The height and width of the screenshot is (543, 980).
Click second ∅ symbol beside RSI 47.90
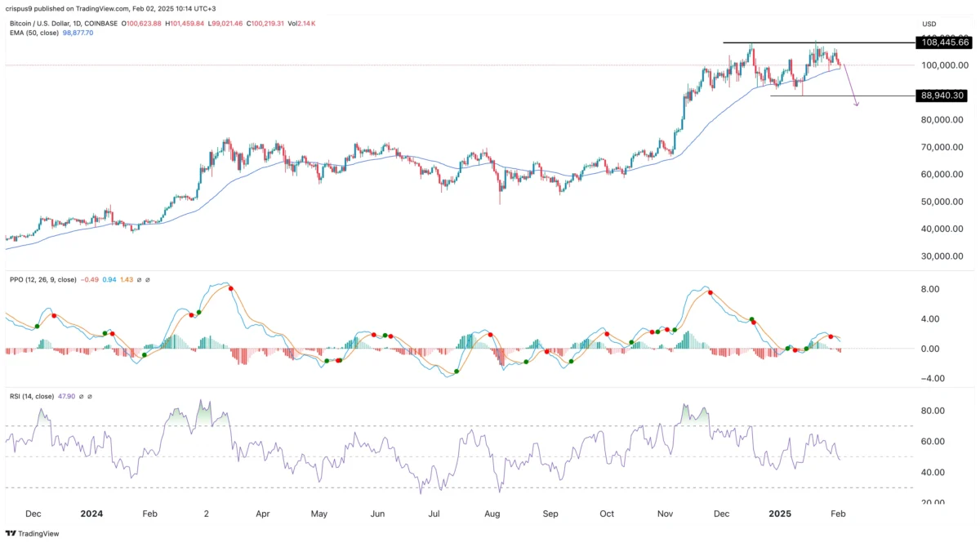[x=90, y=396]
